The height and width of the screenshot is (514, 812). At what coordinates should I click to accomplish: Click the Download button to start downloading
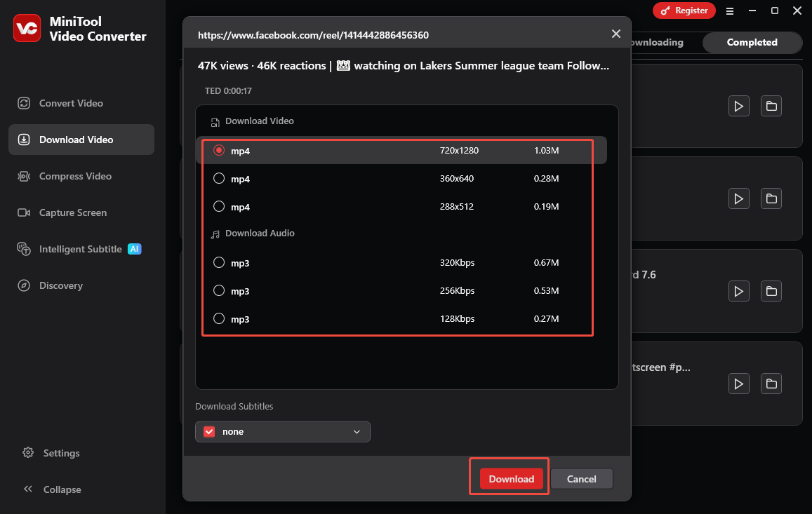[x=510, y=478]
